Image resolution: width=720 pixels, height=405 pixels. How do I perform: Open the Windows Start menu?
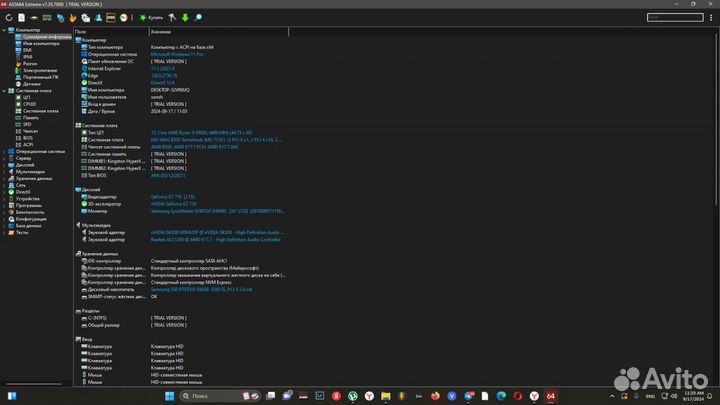[x=169, y=396]
